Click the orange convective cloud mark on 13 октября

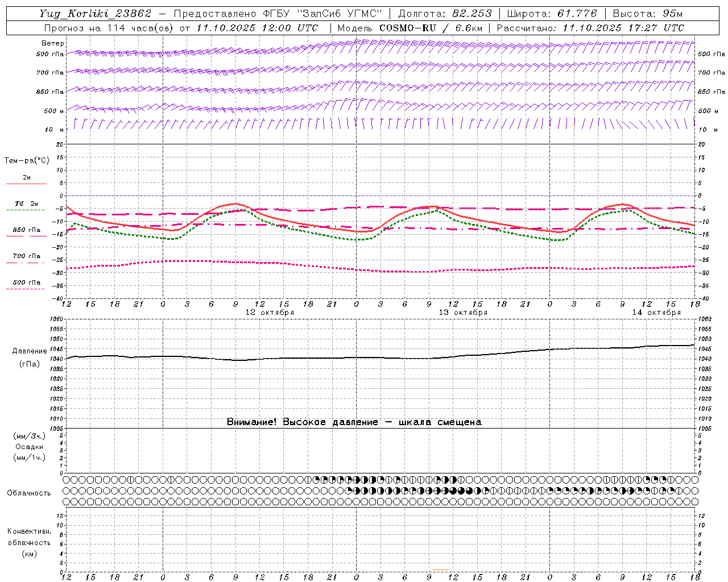pyautogui.click(x=441, y=569)
